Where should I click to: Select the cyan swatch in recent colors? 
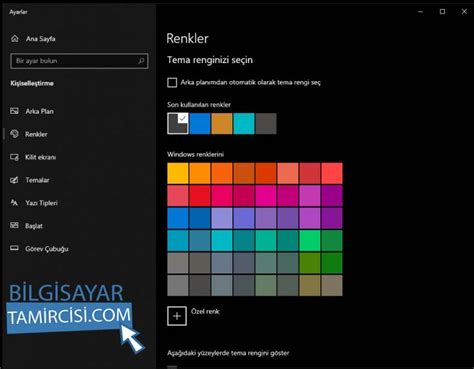[x=244, y=123]
